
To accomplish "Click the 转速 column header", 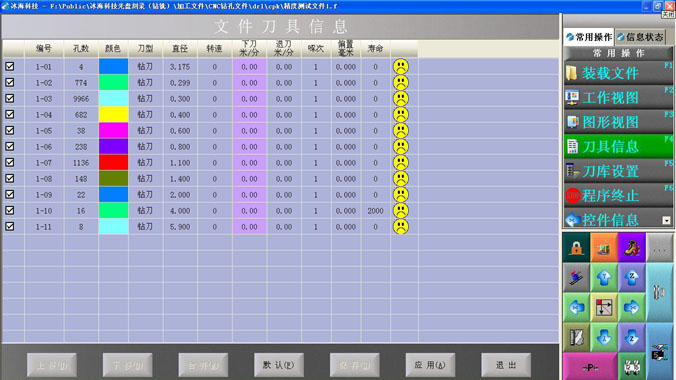I will tap(214, 49).
